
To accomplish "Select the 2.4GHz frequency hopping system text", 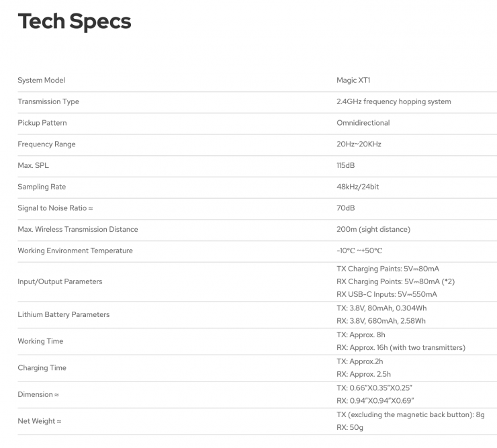I will tap(394, 102).
